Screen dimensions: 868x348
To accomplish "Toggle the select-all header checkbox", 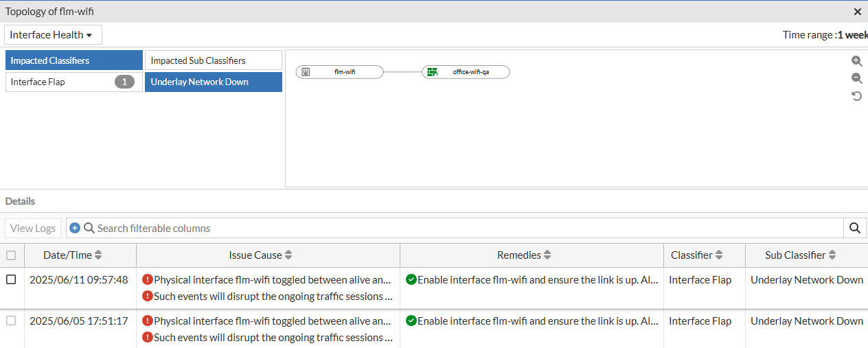I will (x=11, y=255).
